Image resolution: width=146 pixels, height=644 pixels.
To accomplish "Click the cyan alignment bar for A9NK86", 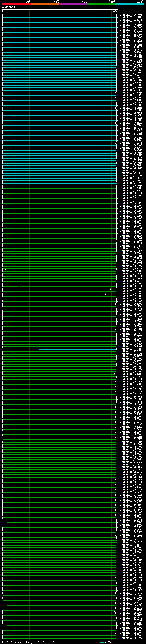I will click(78, 309).
